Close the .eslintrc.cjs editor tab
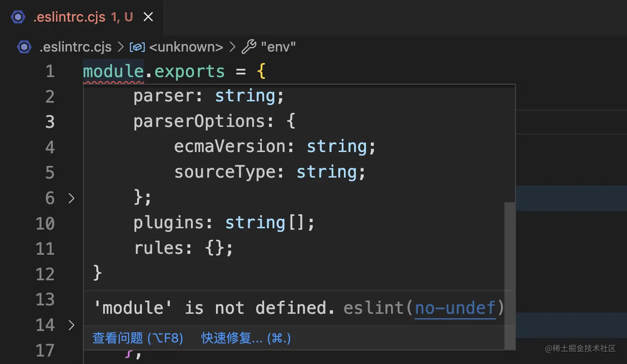The image size is (627, 364). tap(149, 17)
